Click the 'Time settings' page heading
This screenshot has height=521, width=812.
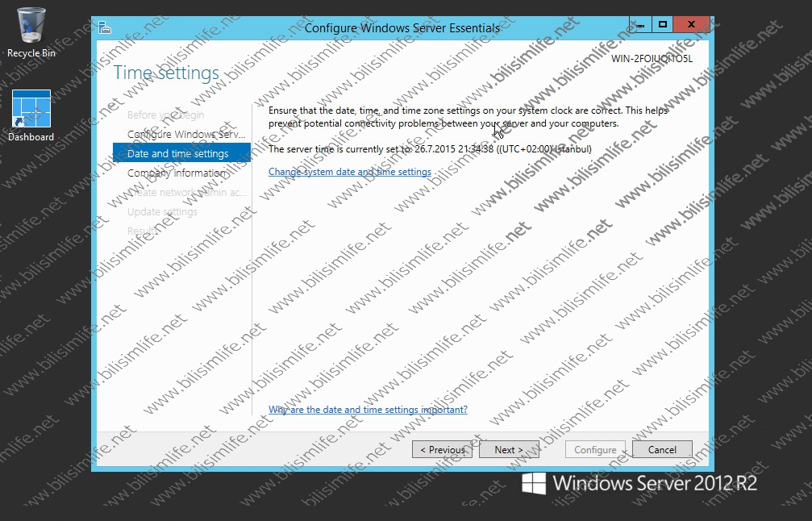pyautogui.click(x=166, y=73)
